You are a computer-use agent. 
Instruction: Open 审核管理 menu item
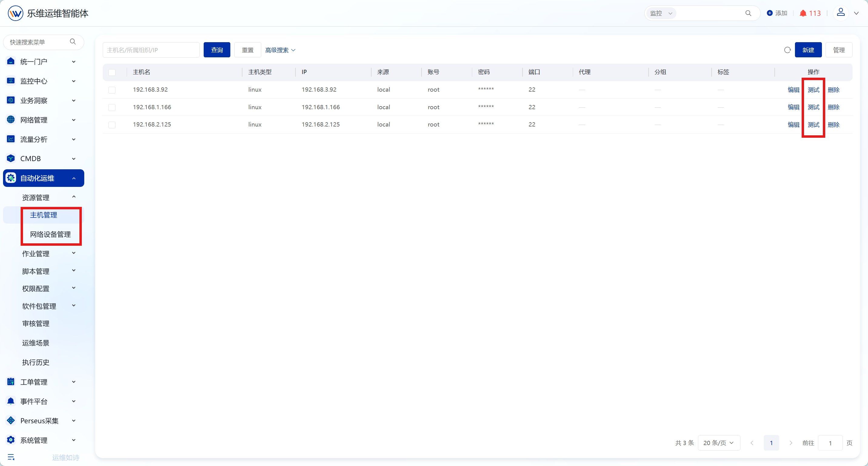point(36,324)
